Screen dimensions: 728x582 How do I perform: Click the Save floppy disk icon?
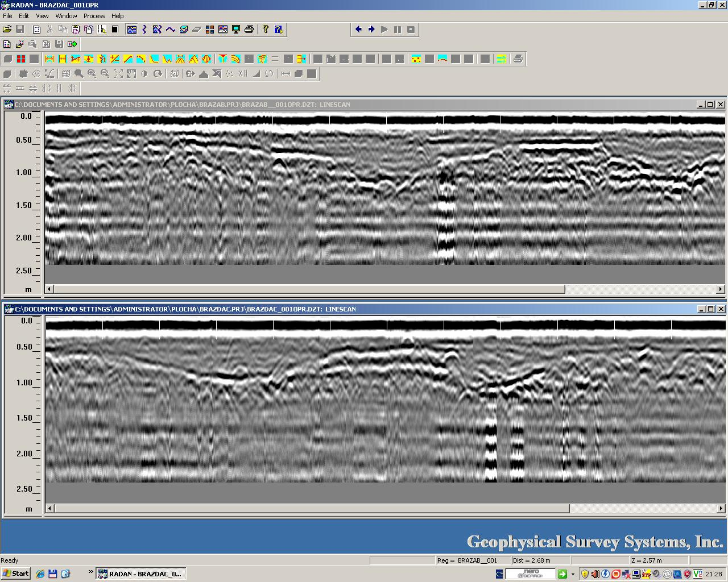coord(20,30)
